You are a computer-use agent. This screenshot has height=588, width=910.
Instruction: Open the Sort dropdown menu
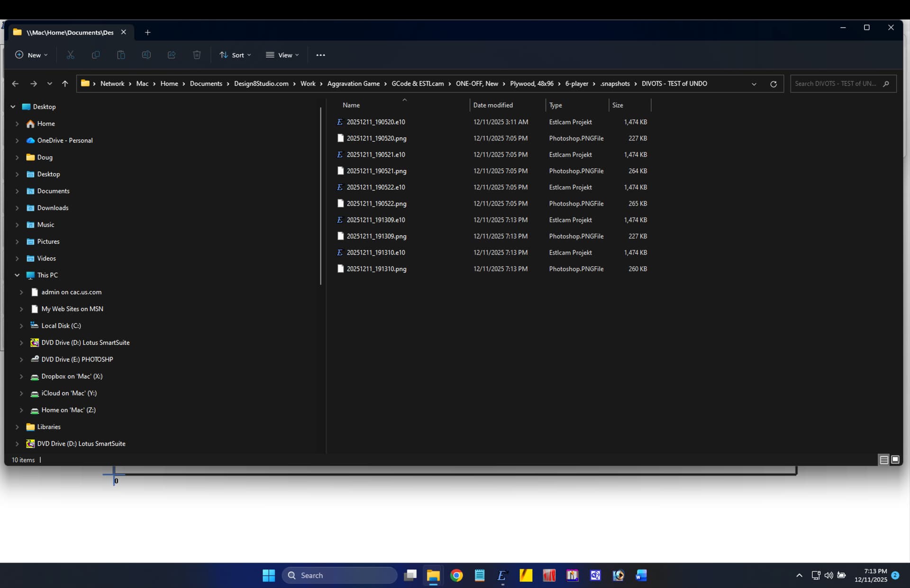pos(235,55)
